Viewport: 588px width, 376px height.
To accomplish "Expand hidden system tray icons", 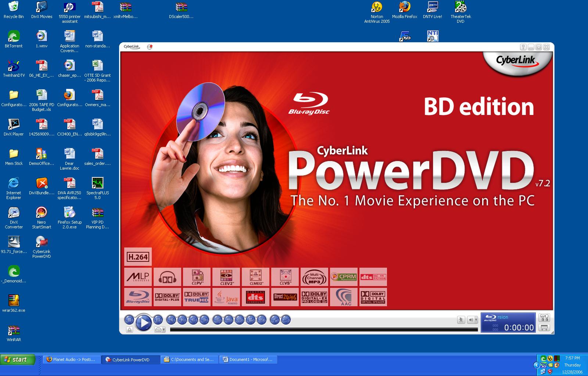I will point(536,365).
